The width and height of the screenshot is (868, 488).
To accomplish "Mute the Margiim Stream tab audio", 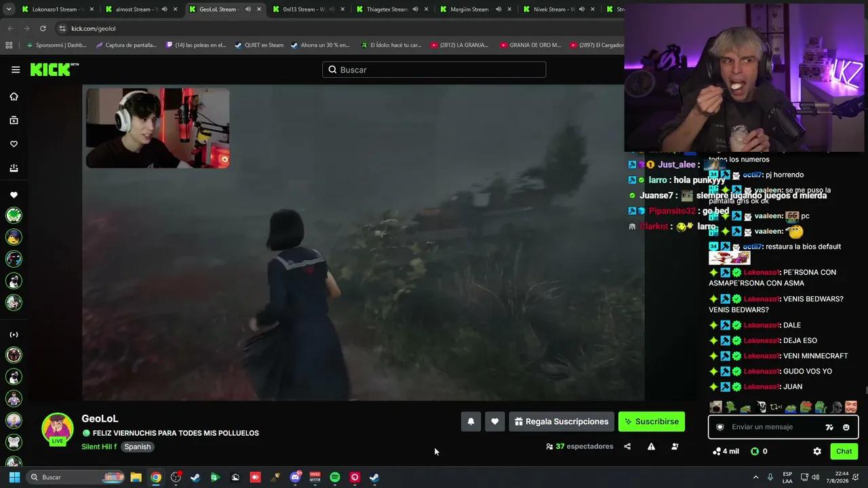I will pyautogui.click(x=498, y=9).
